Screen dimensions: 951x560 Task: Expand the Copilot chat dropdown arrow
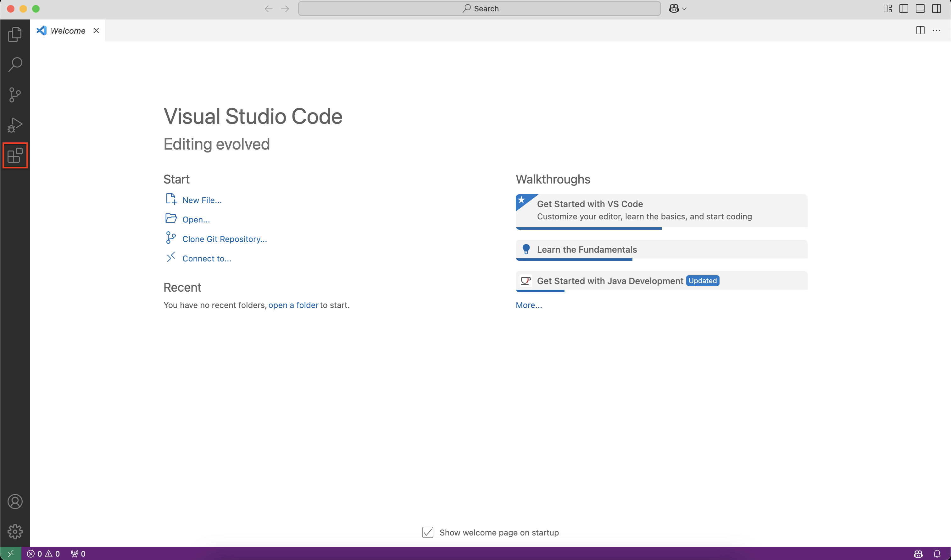684,9
